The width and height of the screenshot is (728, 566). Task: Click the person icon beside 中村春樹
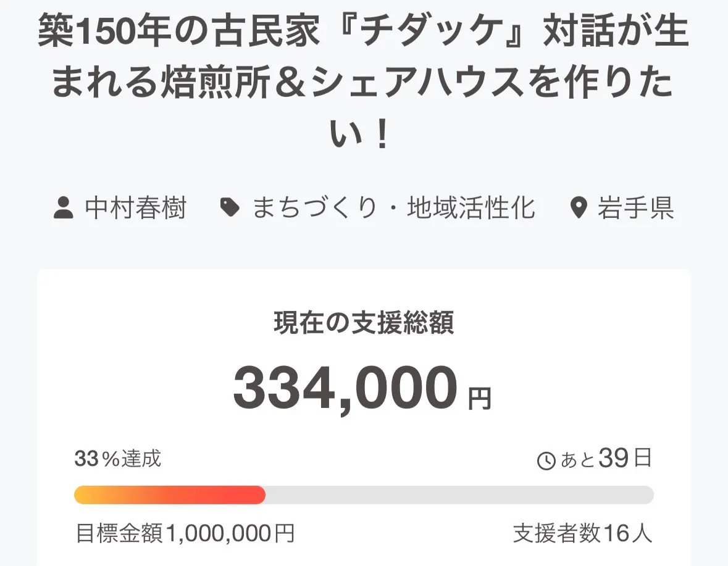pyautogui.click(x=62, y=209)
